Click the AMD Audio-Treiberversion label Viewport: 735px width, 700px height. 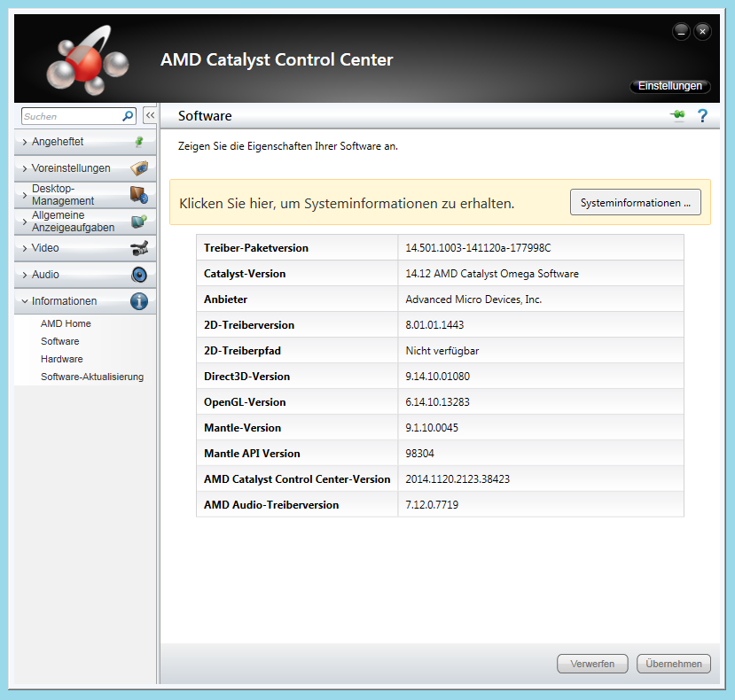click(x=271, y=505)
